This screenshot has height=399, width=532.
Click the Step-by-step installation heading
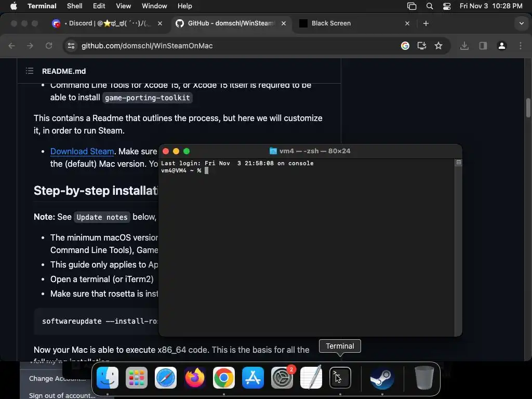(96, 191)
